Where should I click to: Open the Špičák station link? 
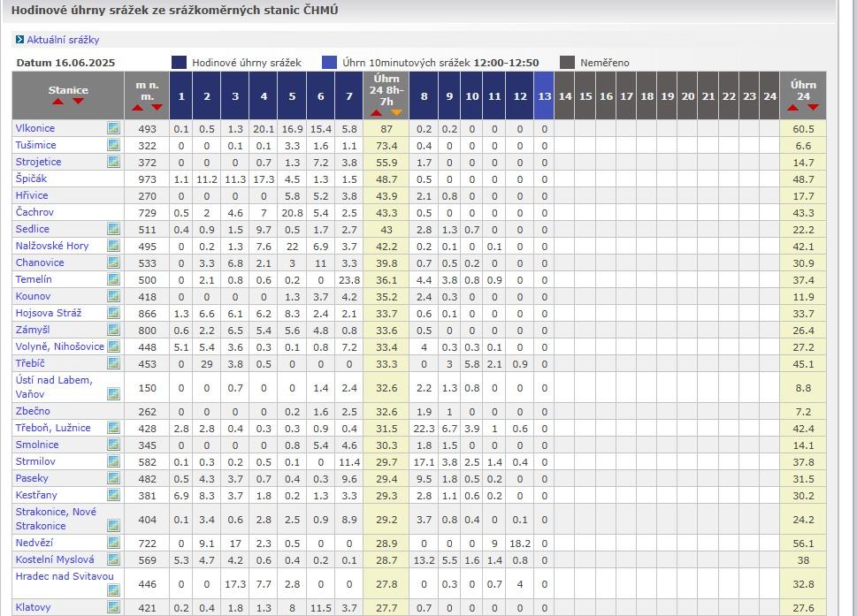[31, 179]
